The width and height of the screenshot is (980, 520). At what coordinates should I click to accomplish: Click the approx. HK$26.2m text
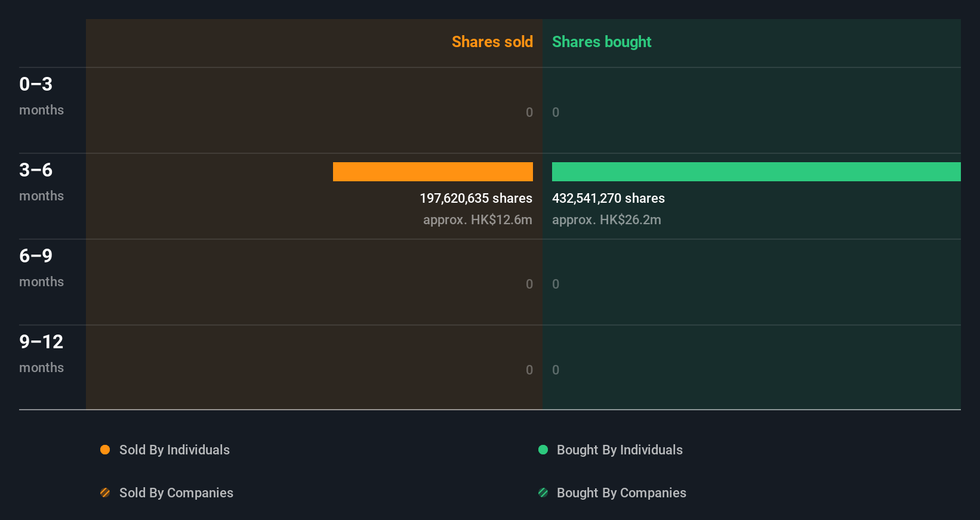pos(606,220)
